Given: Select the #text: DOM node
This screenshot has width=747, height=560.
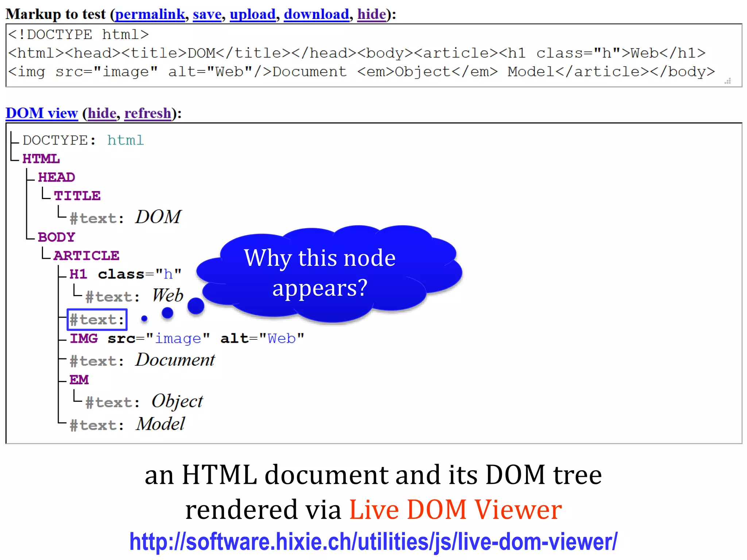Looking at the screenshot, I should click(x=125, y=217).
